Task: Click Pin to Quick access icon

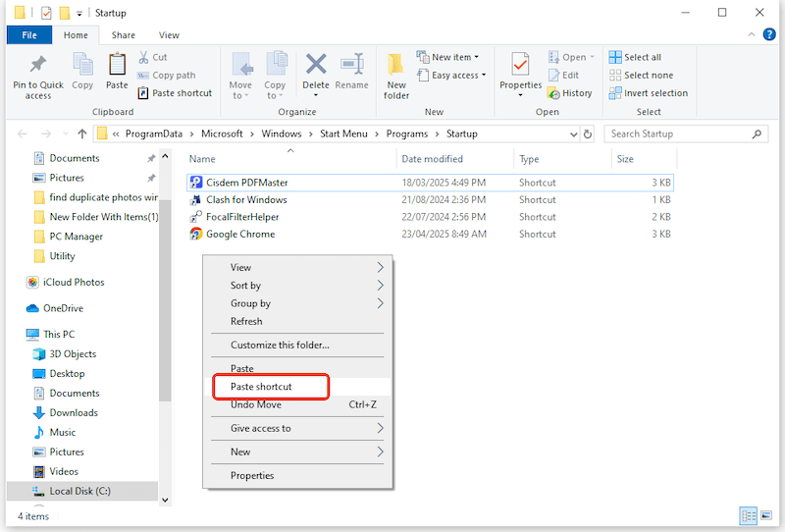Action: 38,67
